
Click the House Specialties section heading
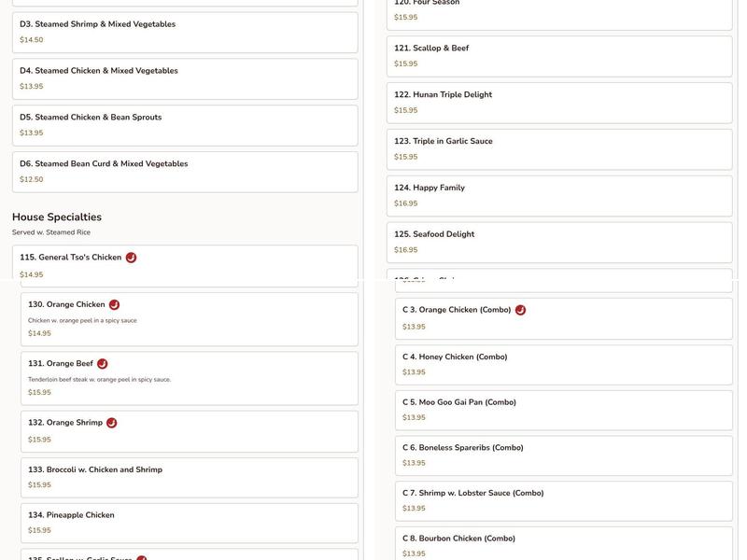(x=57, y=217)
